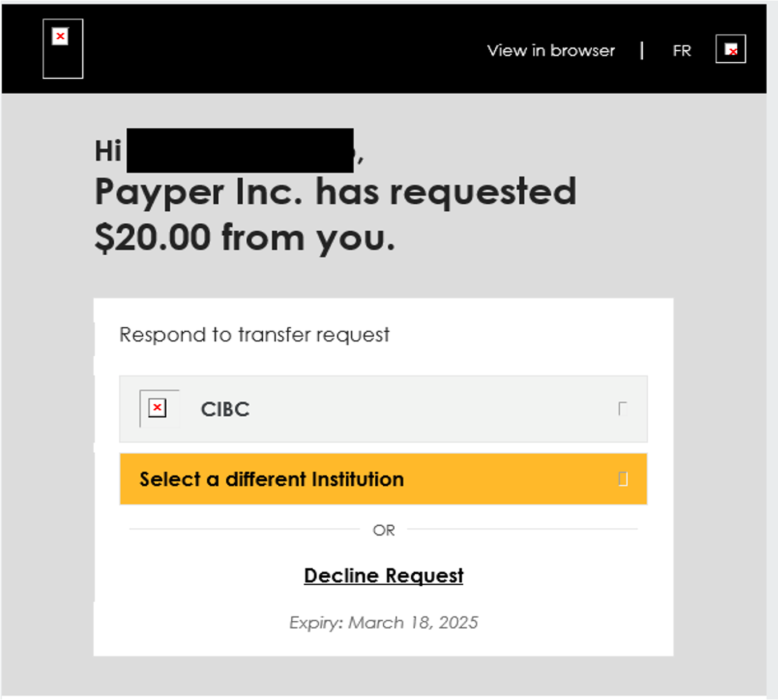This screenshot has width=778, height=700.
Task: Click Select a different Institution text
Action: [271, 479]
